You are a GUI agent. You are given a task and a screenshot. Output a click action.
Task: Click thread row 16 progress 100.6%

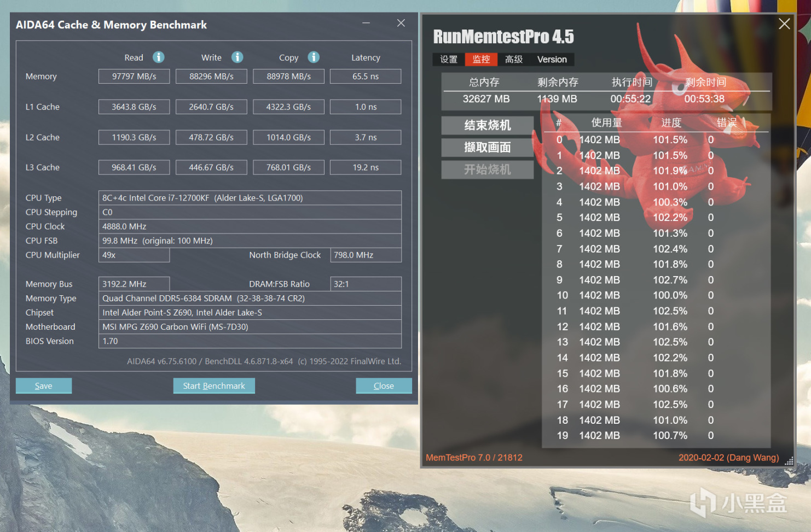click(670, 389)
